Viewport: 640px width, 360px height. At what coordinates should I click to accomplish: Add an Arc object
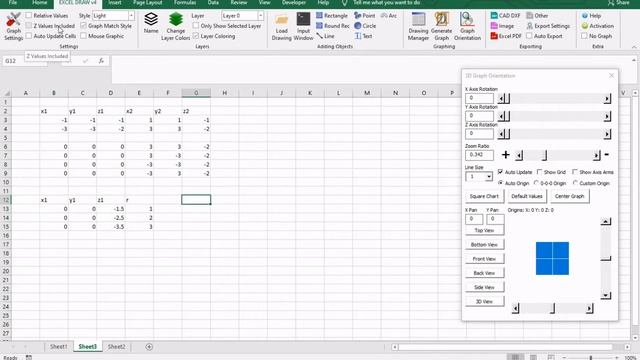389,16
